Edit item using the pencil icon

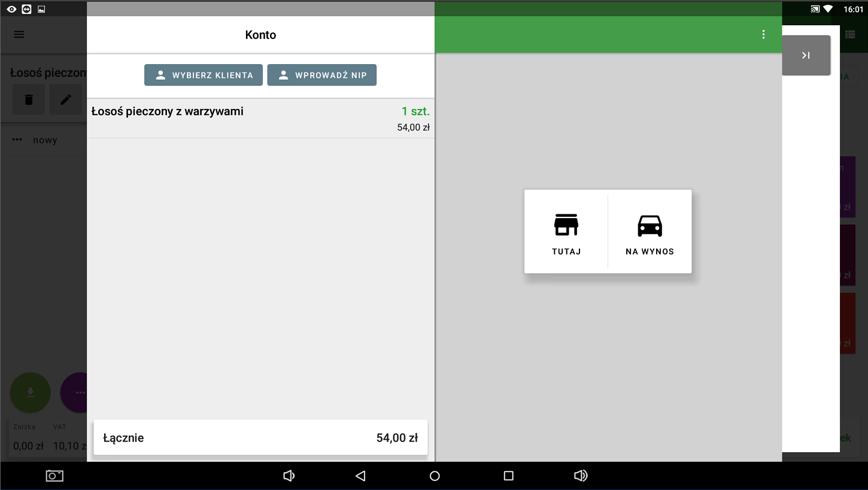pos(65,99)
